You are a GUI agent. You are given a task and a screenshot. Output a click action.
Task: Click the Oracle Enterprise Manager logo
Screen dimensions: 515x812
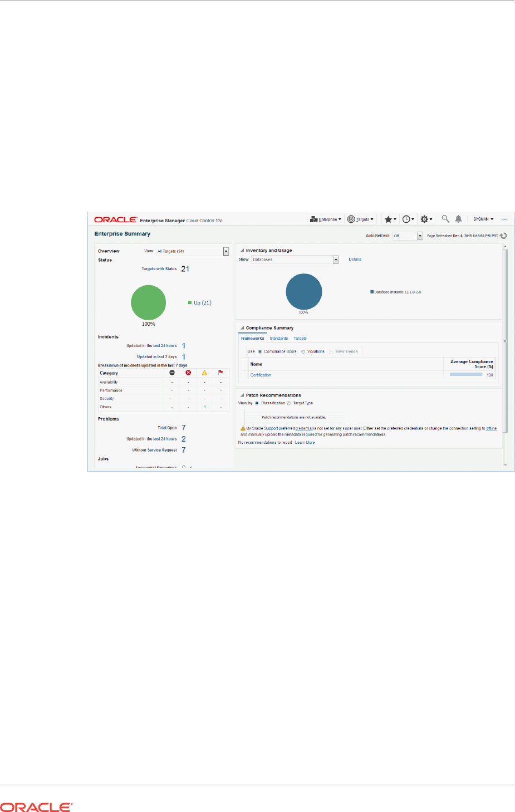point(158,220)
